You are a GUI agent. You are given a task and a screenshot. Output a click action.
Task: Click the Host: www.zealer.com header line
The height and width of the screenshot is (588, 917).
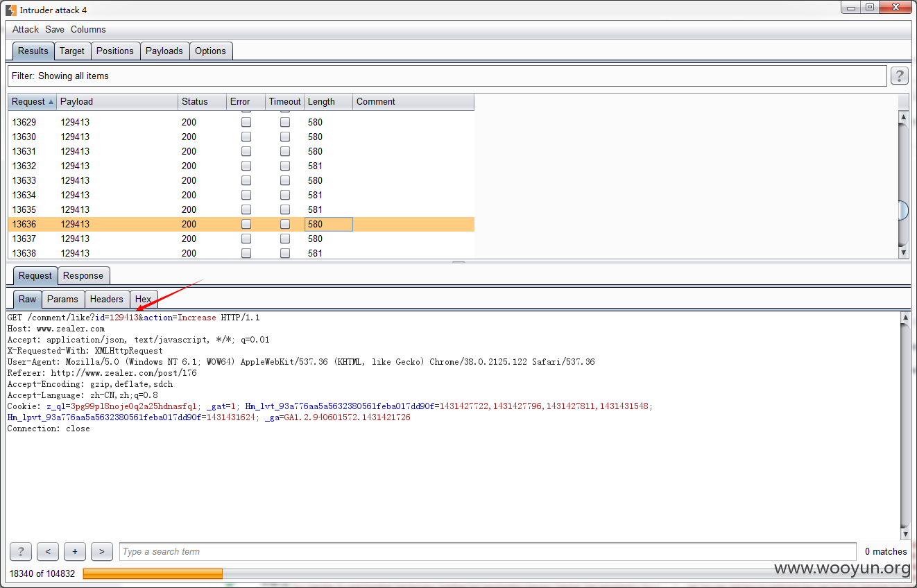pos(56,329)
